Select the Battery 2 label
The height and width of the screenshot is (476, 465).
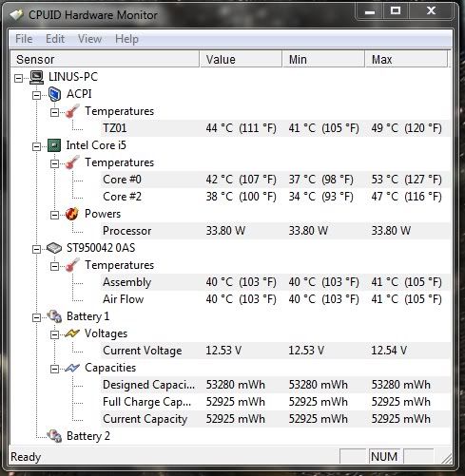click(88, 436)
